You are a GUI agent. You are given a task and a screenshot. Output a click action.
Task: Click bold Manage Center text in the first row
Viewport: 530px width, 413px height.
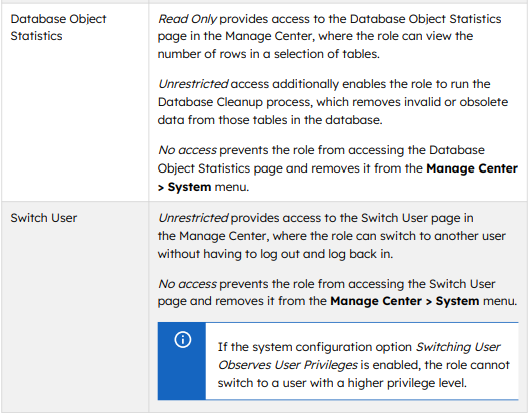point(472,168)
